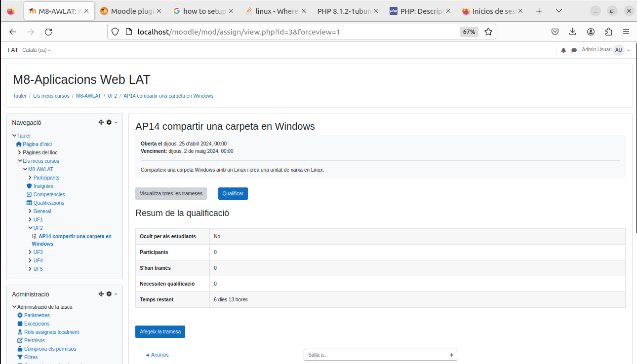
Task: Open the 'Salta a...' jump dropdown
Action: 380,355
